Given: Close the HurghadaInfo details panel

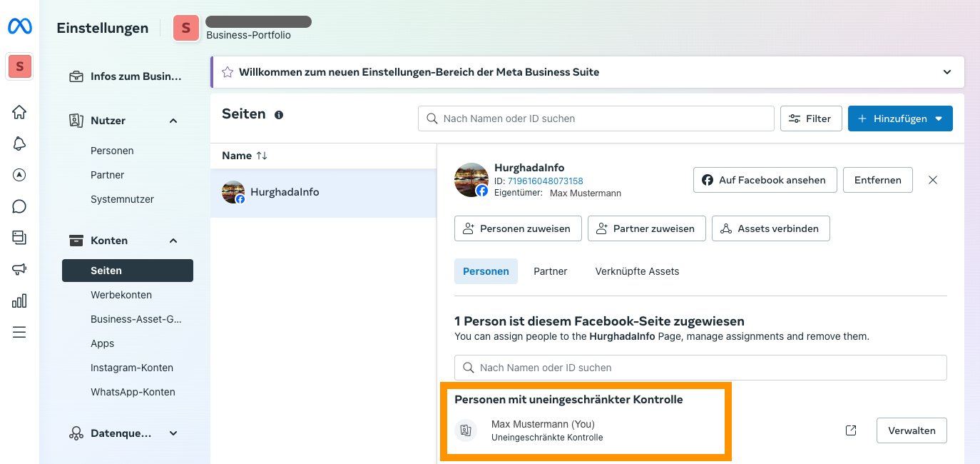Looking at the screenshot, I should pos(933,180).
